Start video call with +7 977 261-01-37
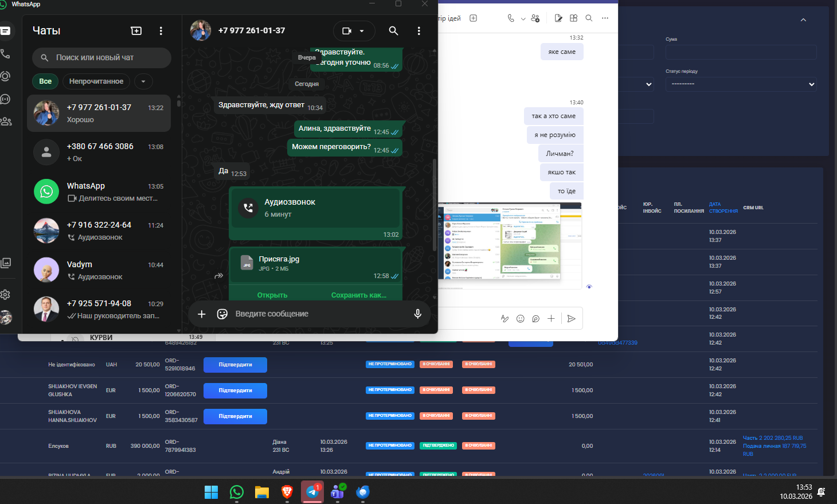837x504 pixels. click(347, 31)
